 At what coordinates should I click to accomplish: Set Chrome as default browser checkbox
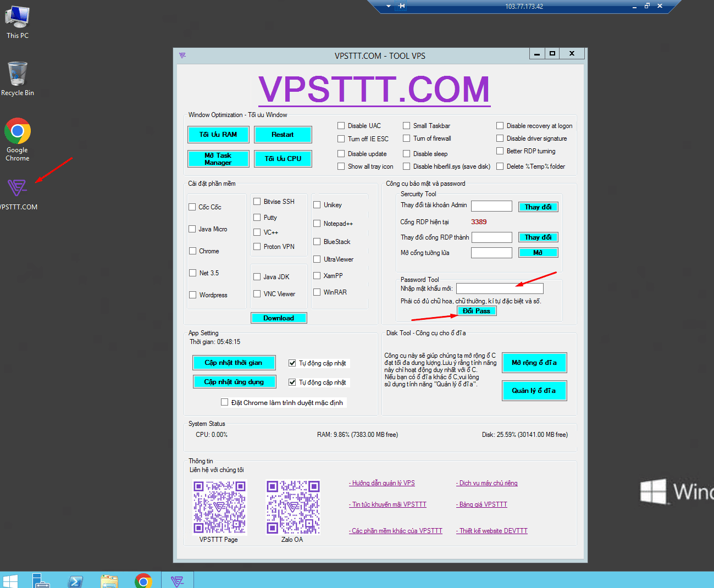(224, 402)
